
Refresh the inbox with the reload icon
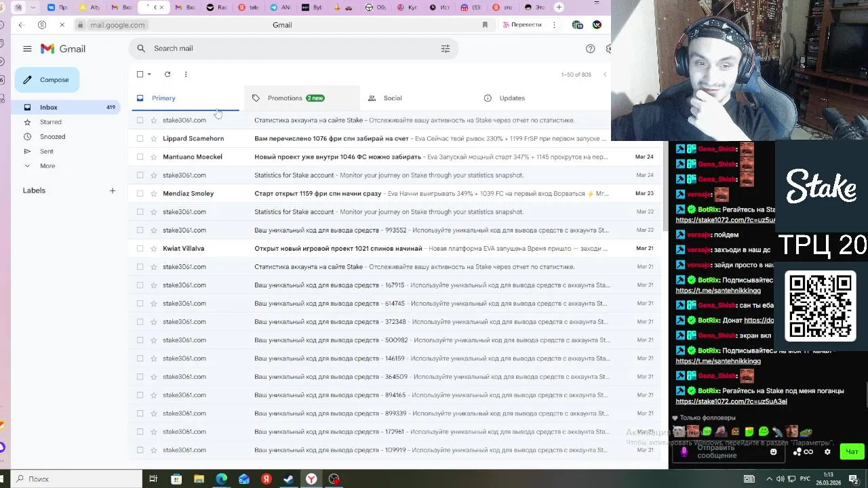point(167,75)
